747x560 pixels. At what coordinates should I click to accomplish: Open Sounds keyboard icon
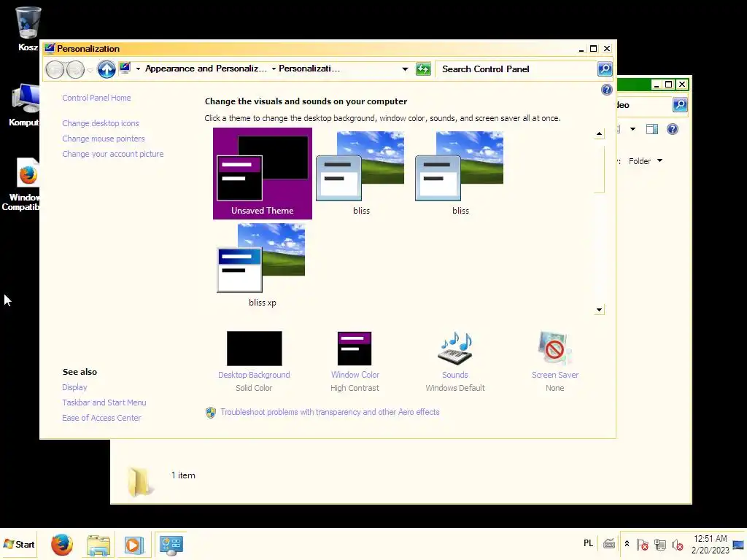455,349
